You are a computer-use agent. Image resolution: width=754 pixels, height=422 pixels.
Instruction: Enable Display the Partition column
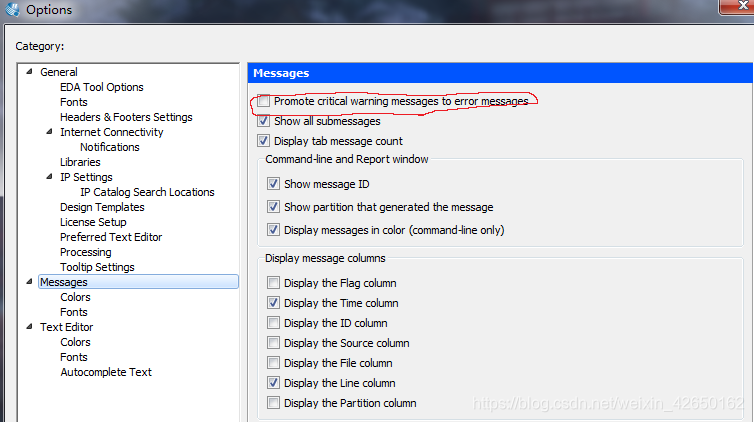pos(274,403)
